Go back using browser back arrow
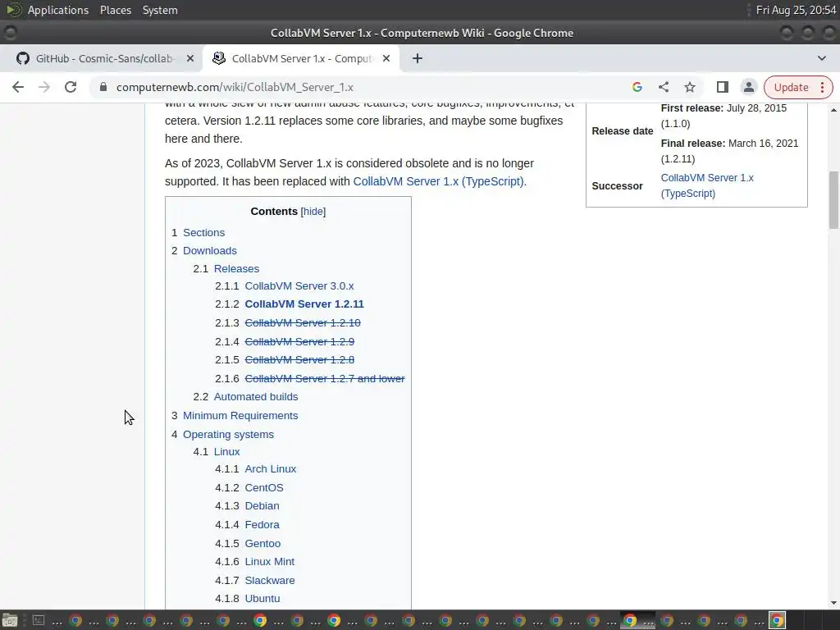The image size is (840, 630). (x=18, y=87)
